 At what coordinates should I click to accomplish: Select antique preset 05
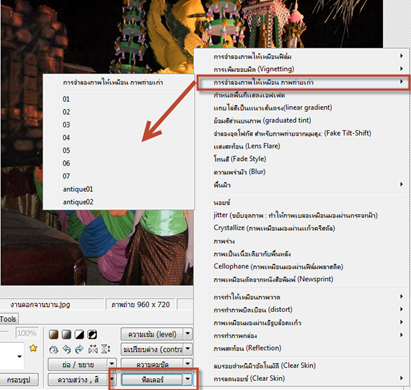coord(66,150)
